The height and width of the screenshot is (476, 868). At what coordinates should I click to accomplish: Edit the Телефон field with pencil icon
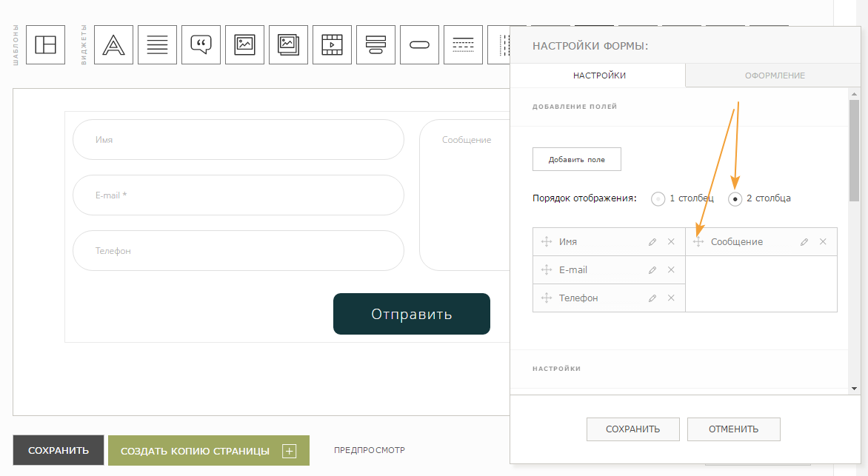(x=652, y=298)
